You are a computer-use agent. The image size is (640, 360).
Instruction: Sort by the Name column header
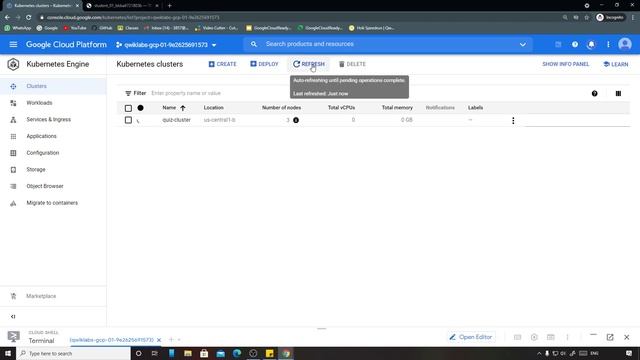[x=169, y=108]
